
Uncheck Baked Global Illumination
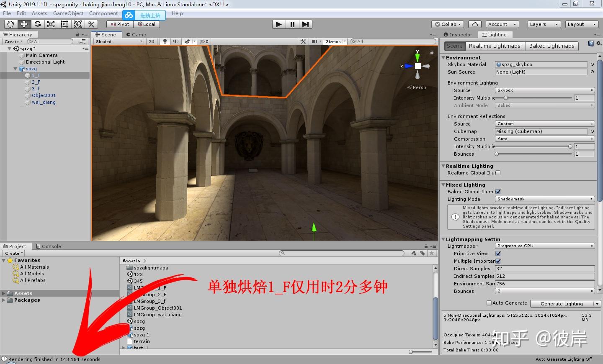[x=498, y=192]
